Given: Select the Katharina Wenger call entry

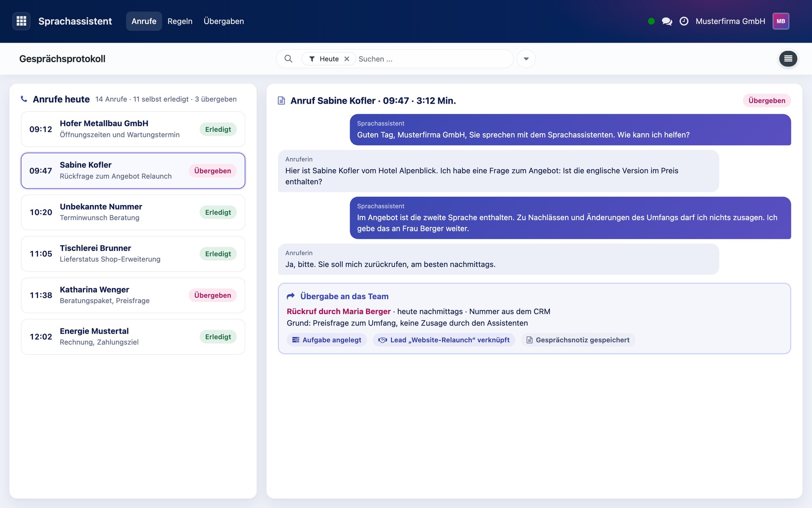Looking at the screenshot, I should point(133,295).
